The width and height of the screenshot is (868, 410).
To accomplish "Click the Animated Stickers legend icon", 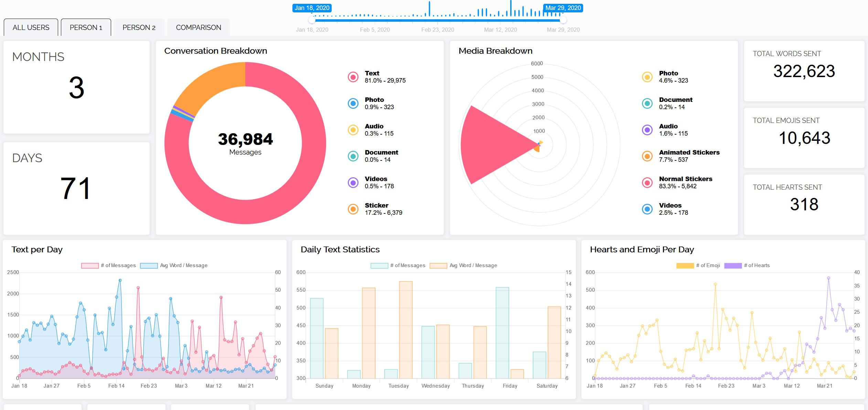I will click(x=647, y=156).
